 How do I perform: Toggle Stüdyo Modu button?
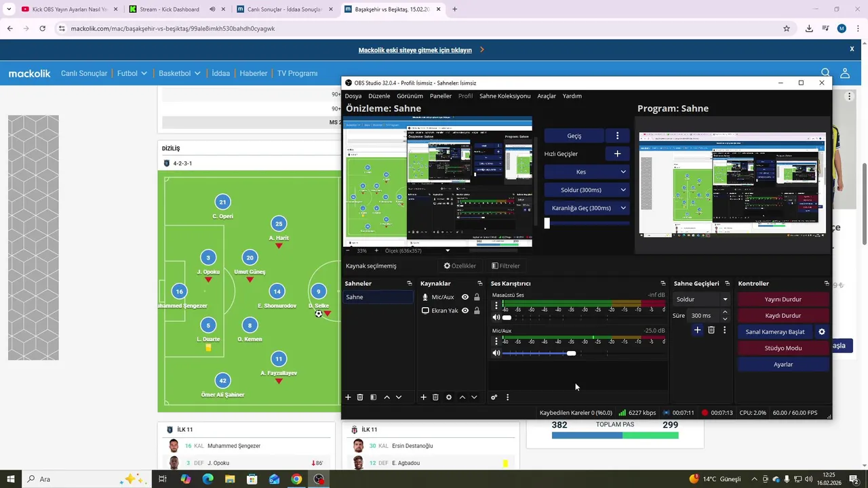783,348
